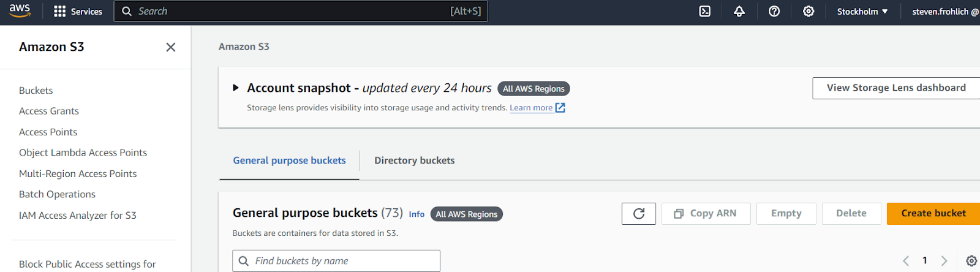Close the Amazon S3 side panel
This screenshot has height=272, width=980.
coord(171,47)
